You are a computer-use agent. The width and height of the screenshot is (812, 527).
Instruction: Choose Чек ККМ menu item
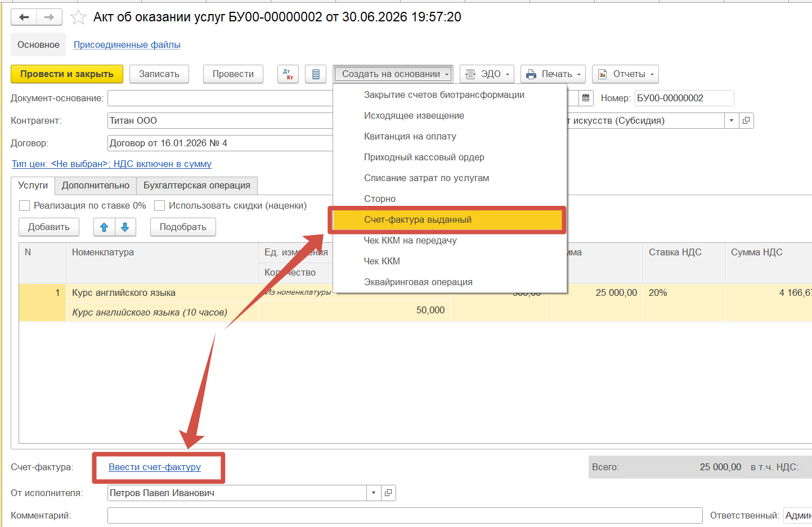coord(450,262)
